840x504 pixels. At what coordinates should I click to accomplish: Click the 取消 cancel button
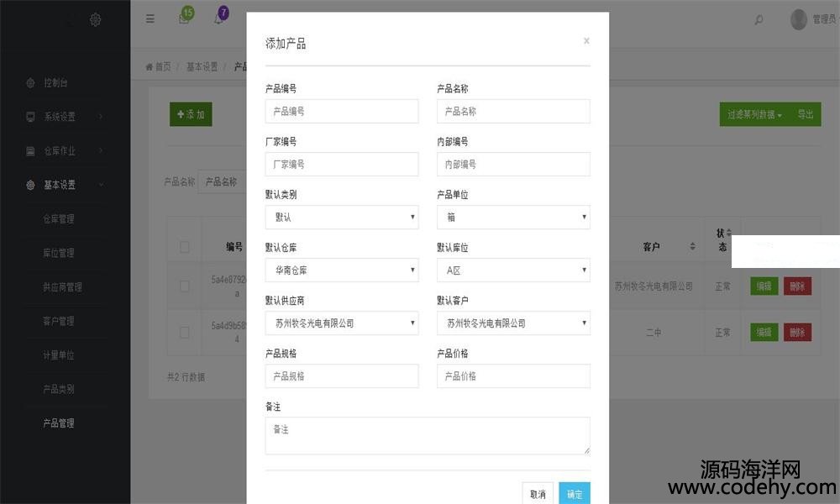pyautogui.click(x=538, y=494)
